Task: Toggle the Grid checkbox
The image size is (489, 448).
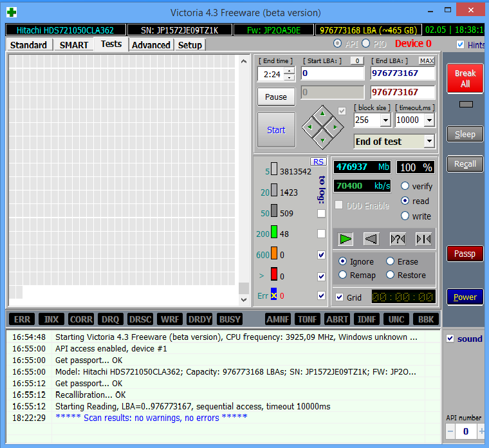Action: click(340, 297)
